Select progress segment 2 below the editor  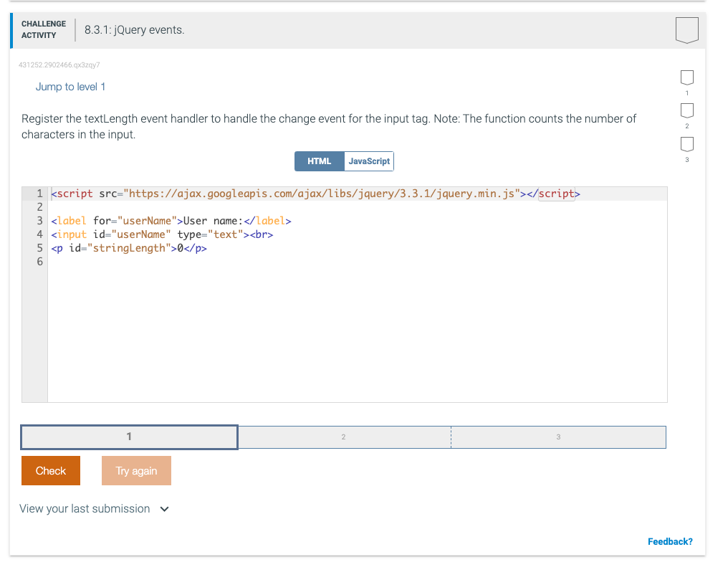click(343, 437)
